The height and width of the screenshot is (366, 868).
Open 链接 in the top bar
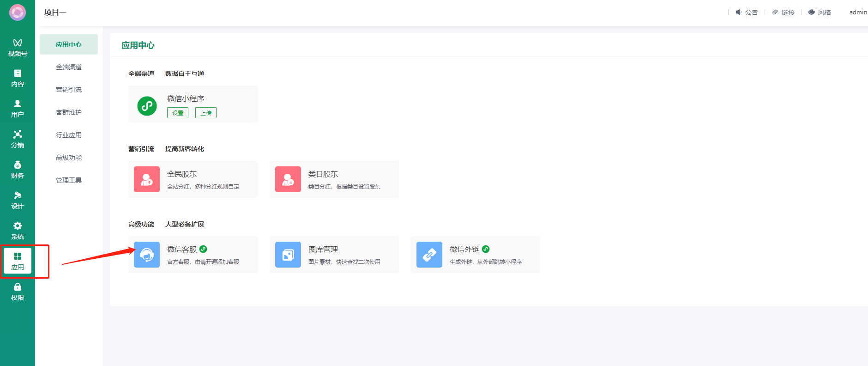click(x=784, y=12)
